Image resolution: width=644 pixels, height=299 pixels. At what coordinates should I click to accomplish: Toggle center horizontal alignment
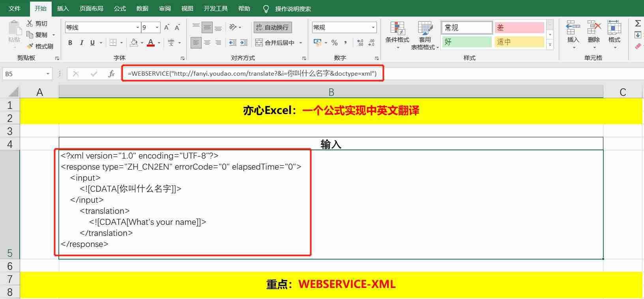[207, 43]
